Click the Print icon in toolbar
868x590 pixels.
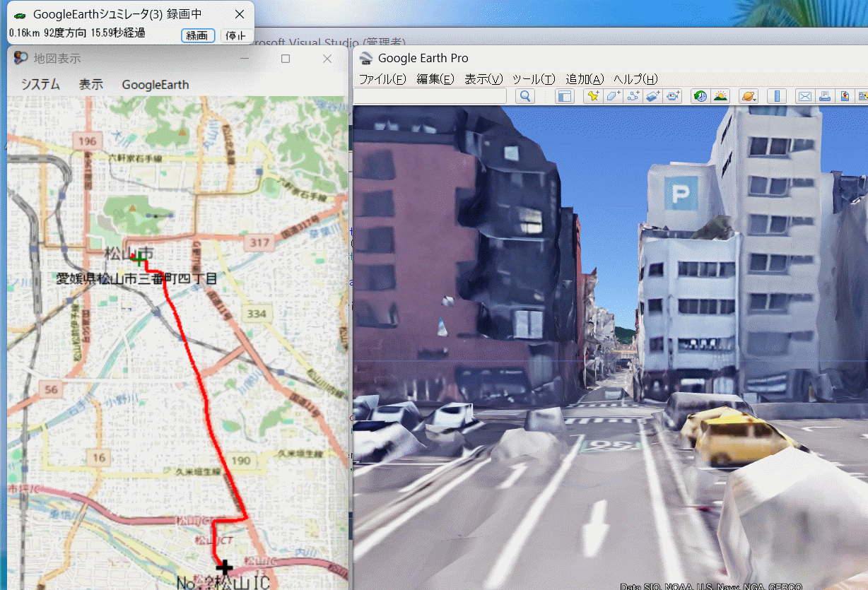tap(824, 96)
